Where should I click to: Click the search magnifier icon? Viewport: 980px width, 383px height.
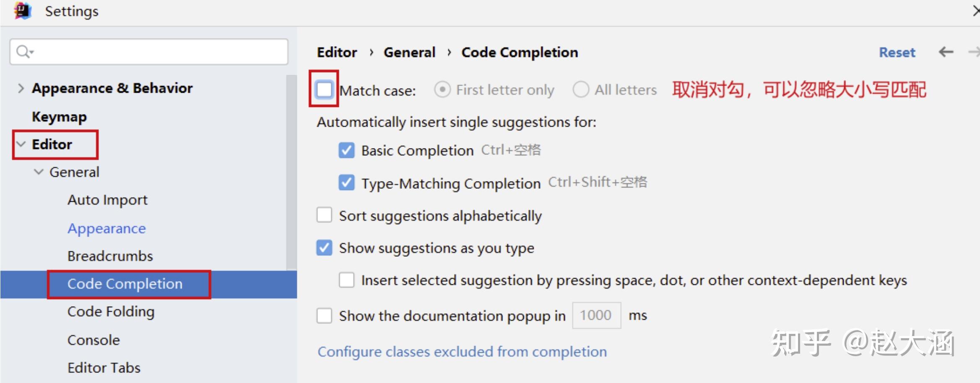[23, 52]
